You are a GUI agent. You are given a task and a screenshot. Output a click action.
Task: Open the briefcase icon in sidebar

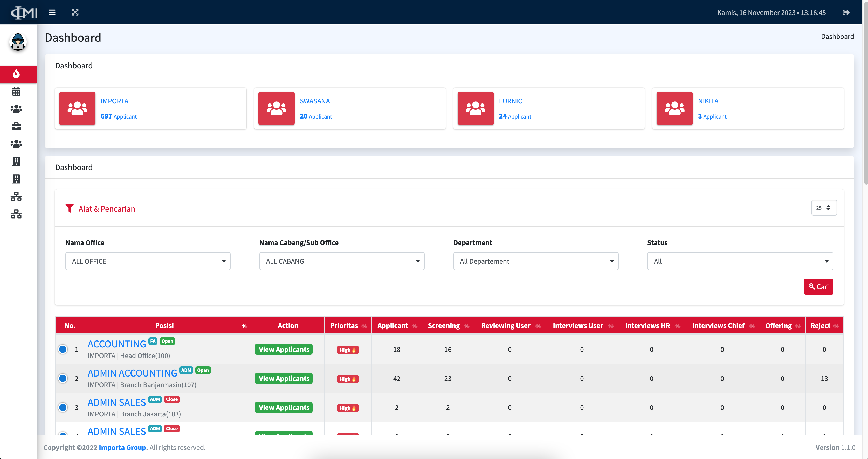16,126
